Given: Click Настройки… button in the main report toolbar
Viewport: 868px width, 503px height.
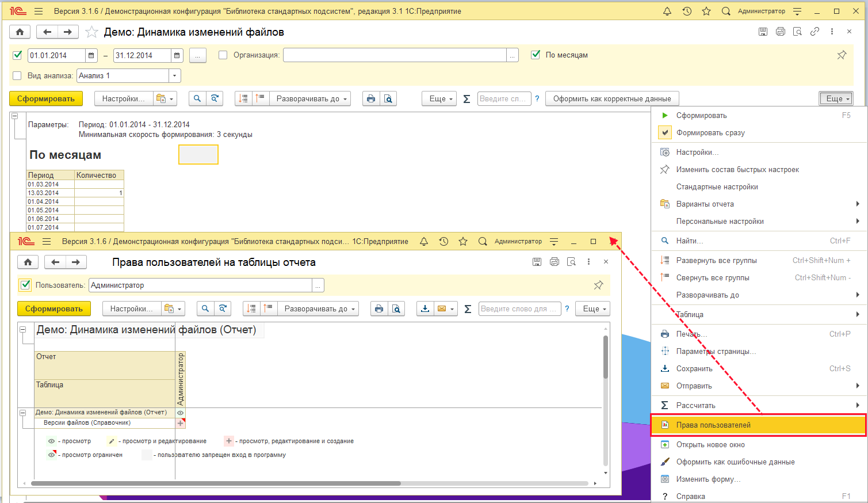Looking at the screenshot, I should point(124,98).
